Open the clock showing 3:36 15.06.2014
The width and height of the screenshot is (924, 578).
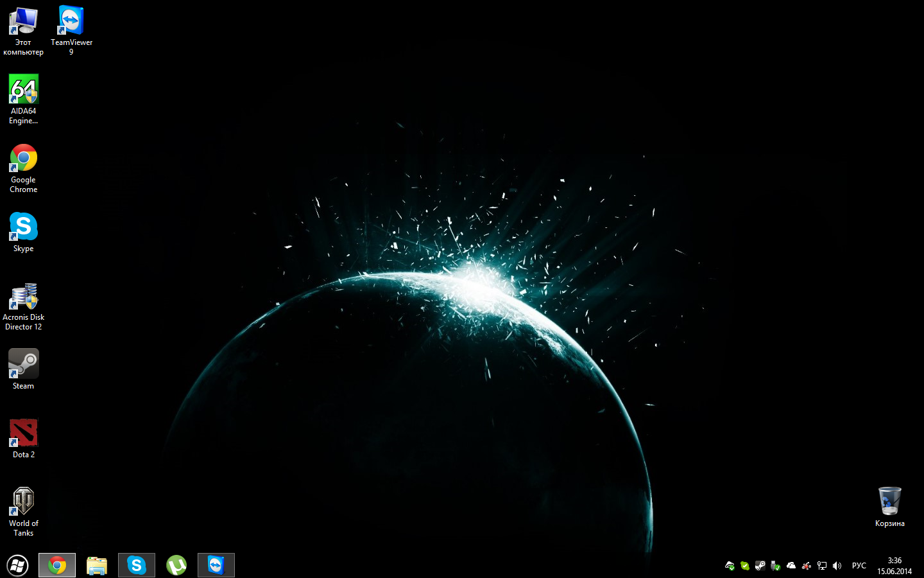[894, 566]
